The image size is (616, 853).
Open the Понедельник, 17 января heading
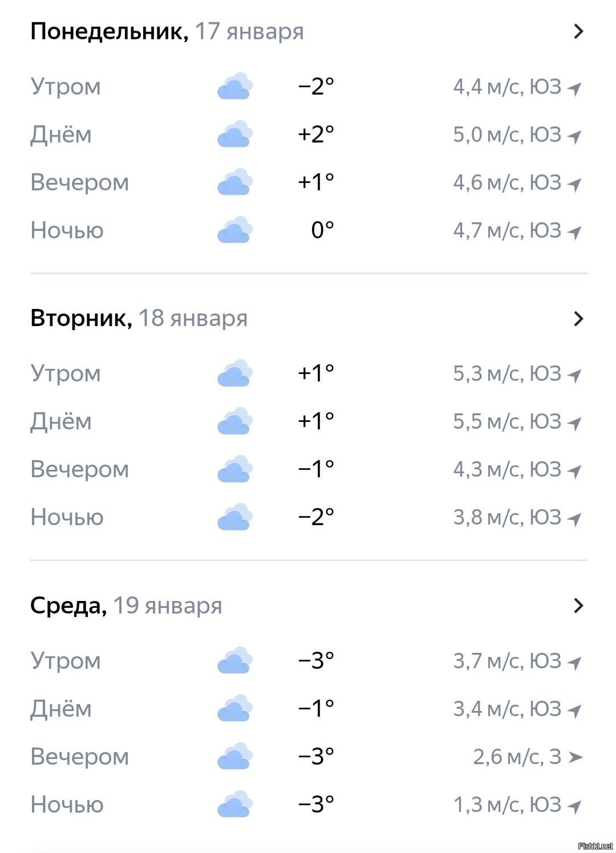click(167, 31)
